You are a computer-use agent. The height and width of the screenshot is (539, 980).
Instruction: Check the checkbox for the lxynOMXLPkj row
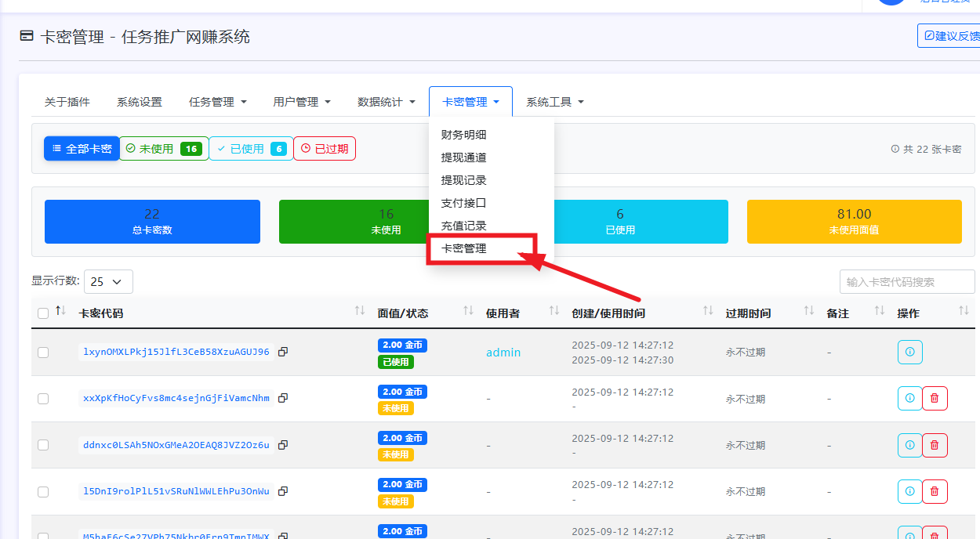pyautogui.click(x=42, y=352)
